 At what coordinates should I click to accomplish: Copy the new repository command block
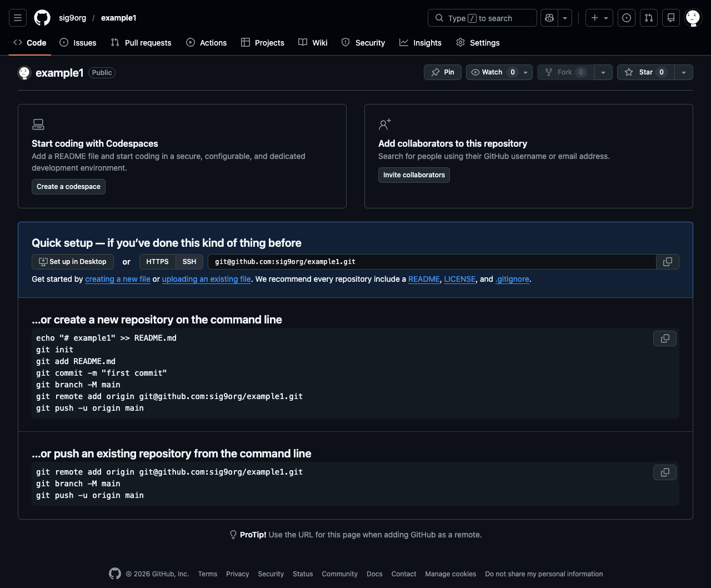click(664, 338)
